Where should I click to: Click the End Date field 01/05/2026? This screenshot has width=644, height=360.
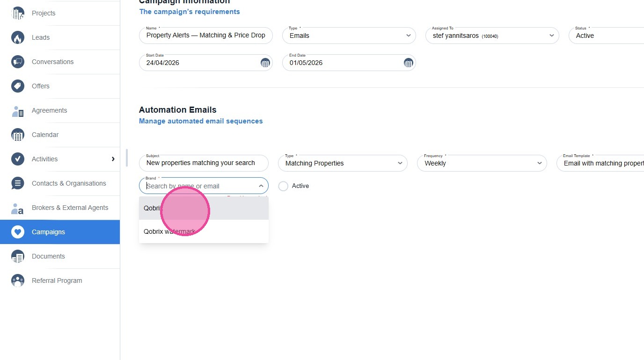click(349, 63)
